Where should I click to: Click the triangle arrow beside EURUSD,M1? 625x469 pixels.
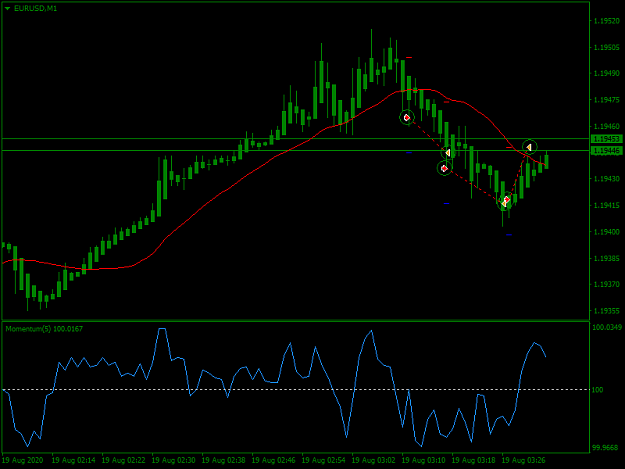(x=7, y=8)
